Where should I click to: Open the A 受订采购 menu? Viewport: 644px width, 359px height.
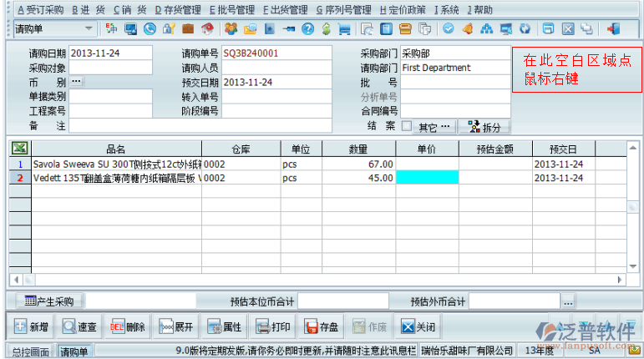(40, 10)
